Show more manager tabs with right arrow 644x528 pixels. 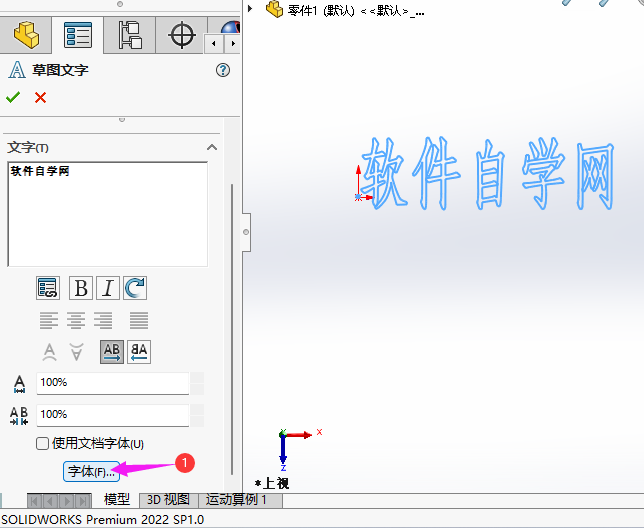click(x=232, y=44)
